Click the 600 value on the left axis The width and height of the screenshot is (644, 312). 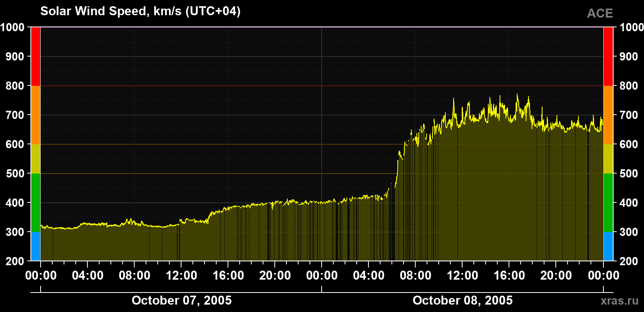pos(15,144)
